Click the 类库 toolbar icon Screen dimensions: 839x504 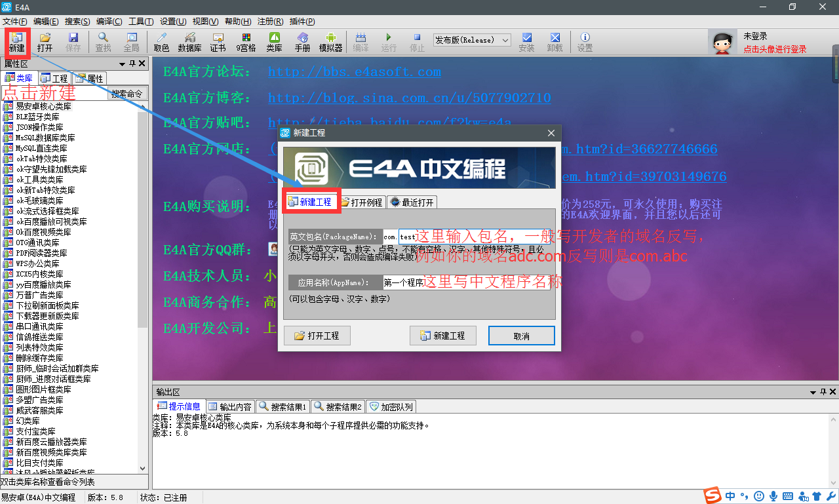tap(274, 42)
